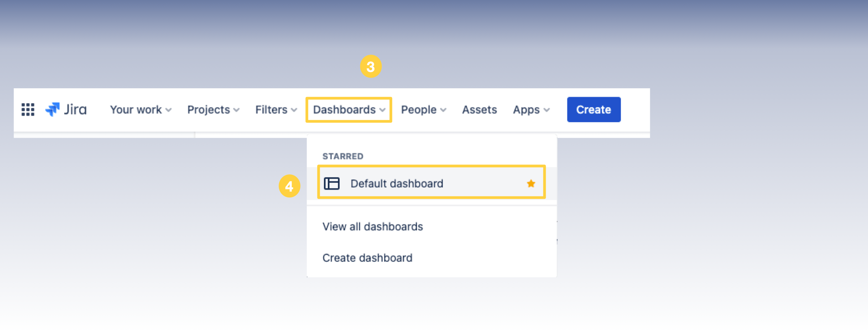Open the People dropdown
This screenshot has height=332, width=868.
coord(423,109)
